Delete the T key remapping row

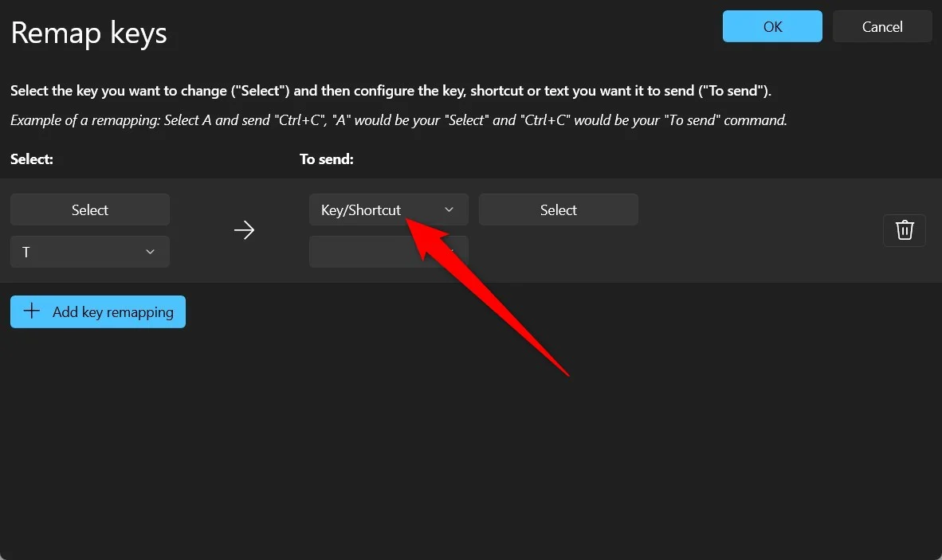[x=905, y=230]
